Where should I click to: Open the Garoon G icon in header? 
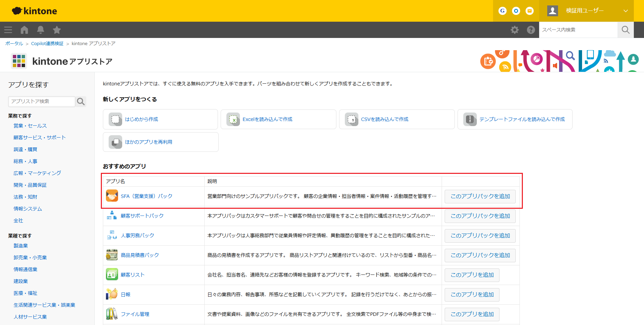(x=503, y=11)
